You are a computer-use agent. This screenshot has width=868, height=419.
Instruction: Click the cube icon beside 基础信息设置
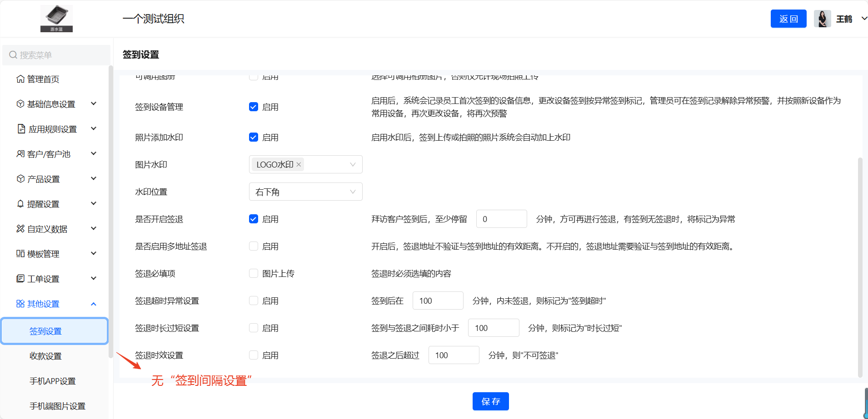[20, 104]
